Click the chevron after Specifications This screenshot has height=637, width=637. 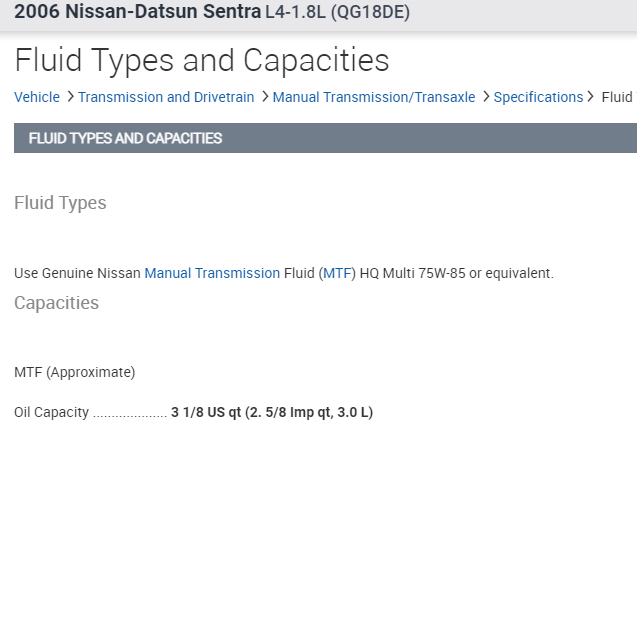pos(591,97)
